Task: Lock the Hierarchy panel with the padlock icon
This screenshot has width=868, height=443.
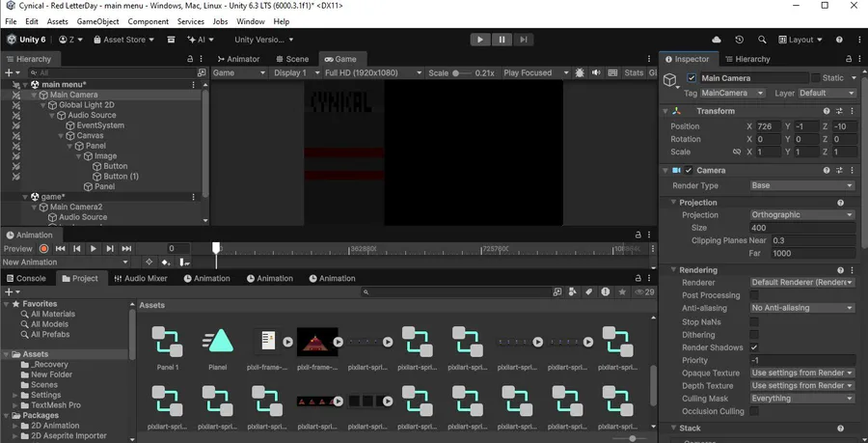Action: pyautogui.click(x=190, y=59)
